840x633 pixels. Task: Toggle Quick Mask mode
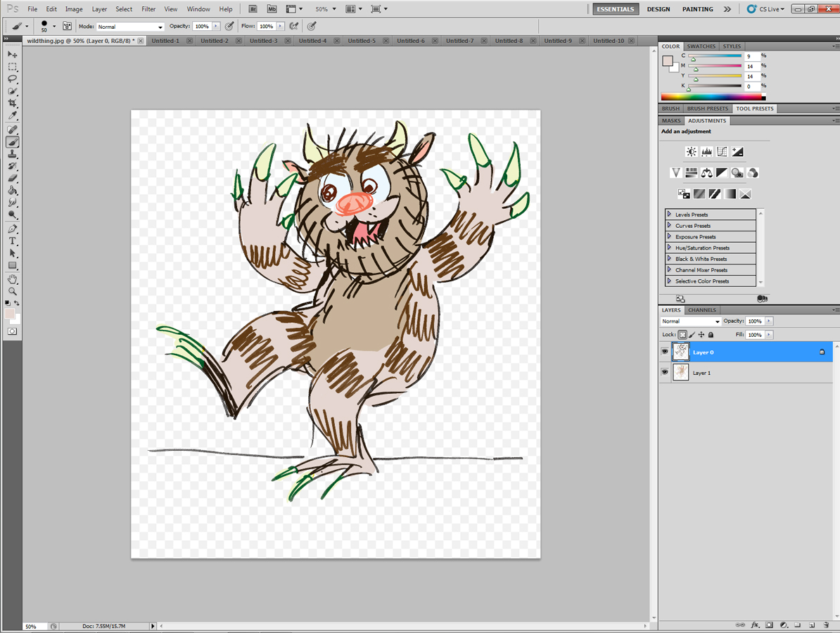(13, 331)
